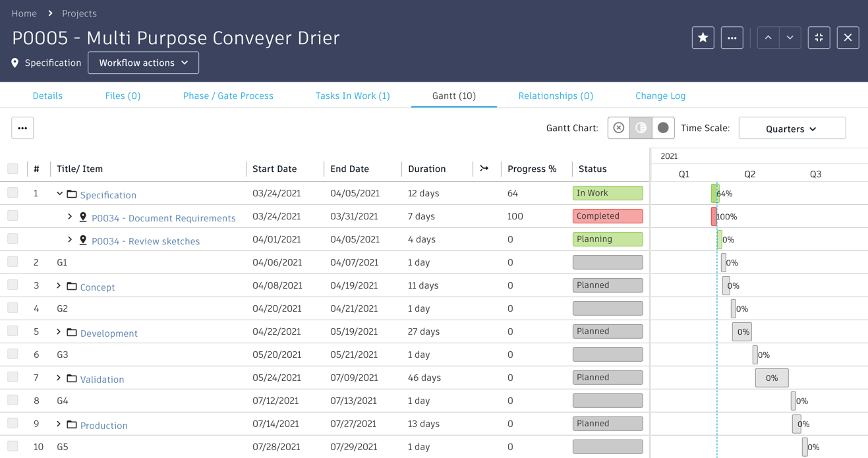The image size is (868, 458).
Task: Bookmark project with the star icon
Action: (703, 38)
